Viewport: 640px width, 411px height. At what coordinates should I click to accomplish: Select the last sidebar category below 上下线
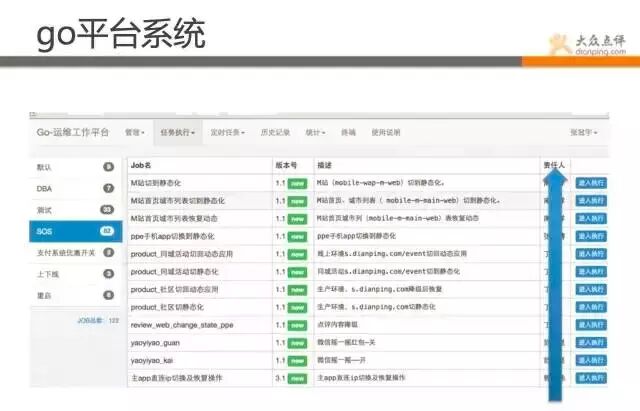pos(76,295)
